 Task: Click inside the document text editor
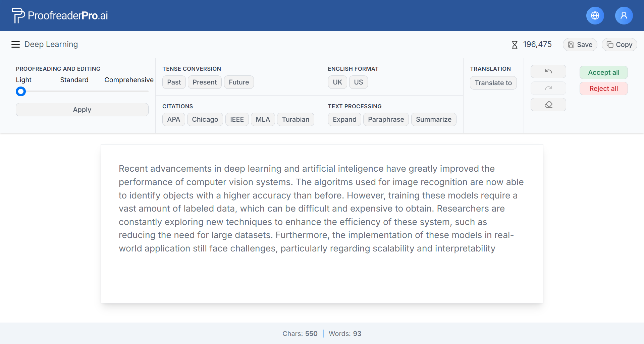pos(321,208)
